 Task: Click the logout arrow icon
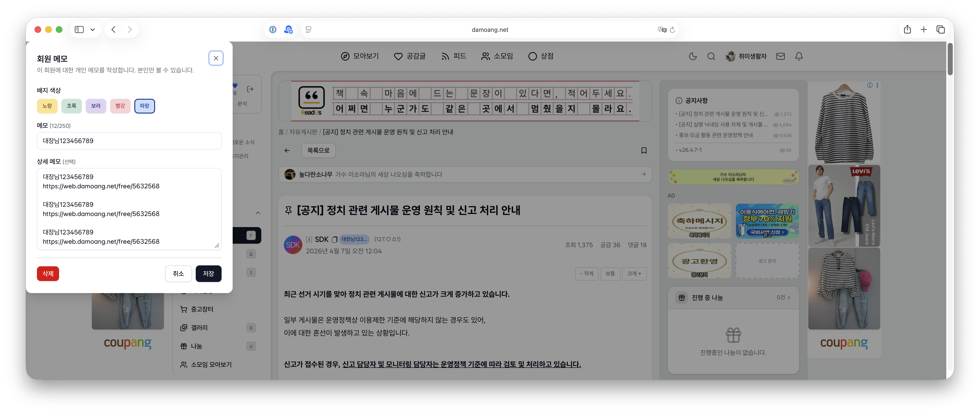250,89
